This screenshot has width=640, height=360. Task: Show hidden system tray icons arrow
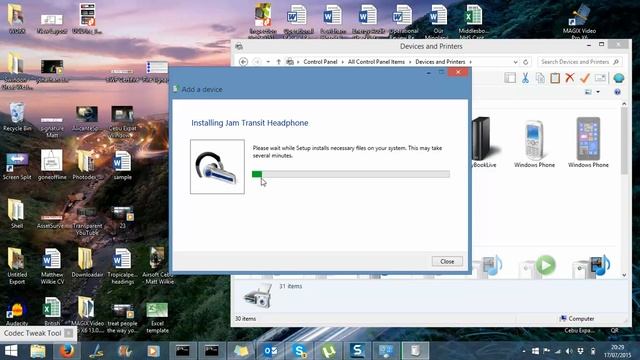click(524, 351)
